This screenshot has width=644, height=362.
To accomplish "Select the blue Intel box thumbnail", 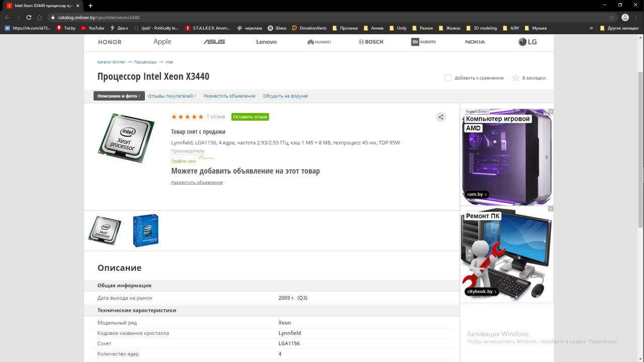I will (x=146, y=230).
